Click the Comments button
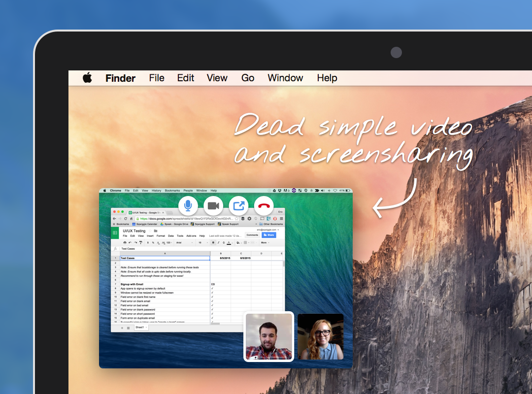Image resolution: width=532 pixels, height=394 pixels. (x=252, y=235)
